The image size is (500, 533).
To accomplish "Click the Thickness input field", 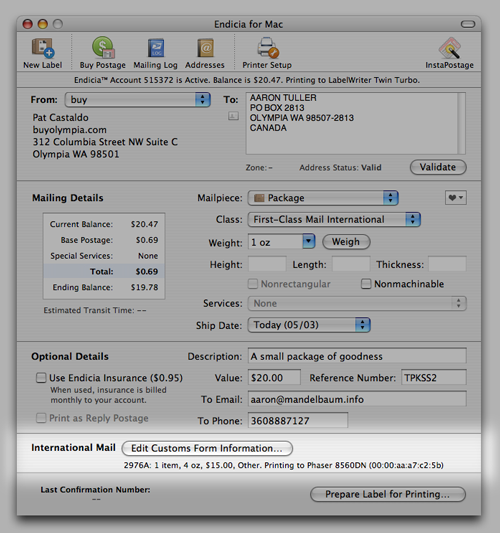I will coord(447,264).
